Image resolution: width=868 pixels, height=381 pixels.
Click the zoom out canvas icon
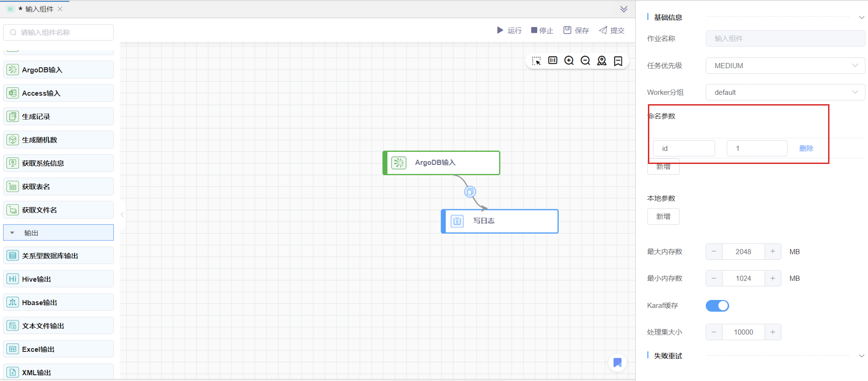click(585, 61)
